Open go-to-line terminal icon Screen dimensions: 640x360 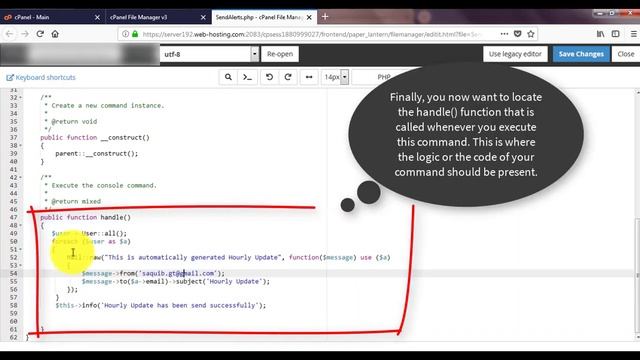pos(247,77)
